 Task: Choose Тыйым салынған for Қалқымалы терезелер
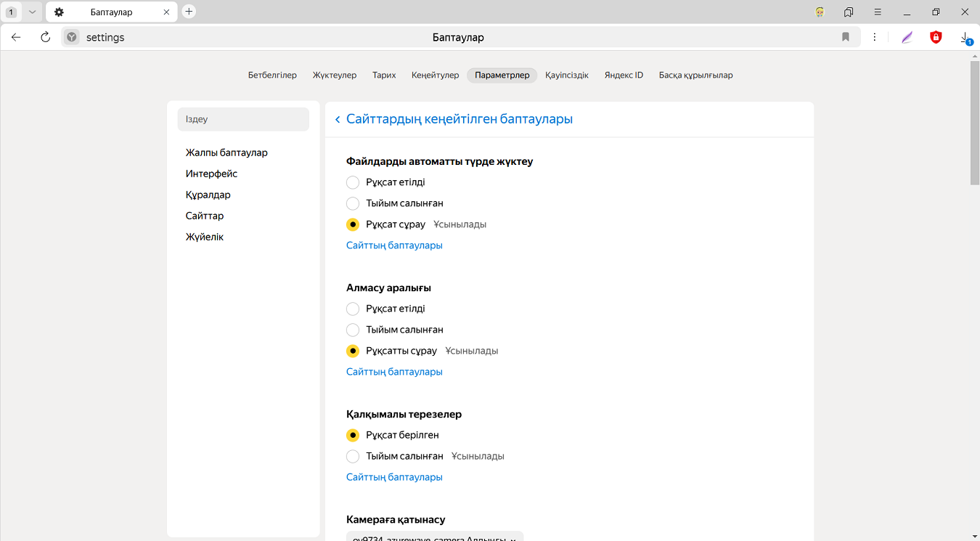coord(353,456)
